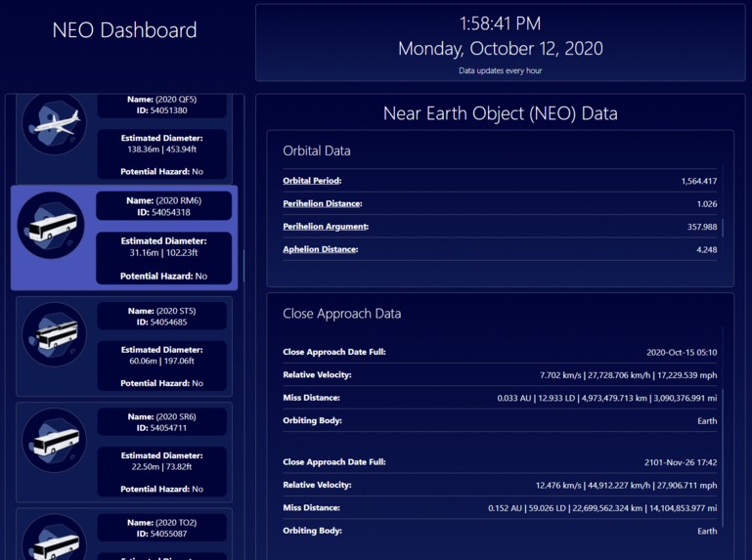Click the NEO Dashboard title
Image resolution: width=752 pixels, height=560 pixels.
pos(125,30)
